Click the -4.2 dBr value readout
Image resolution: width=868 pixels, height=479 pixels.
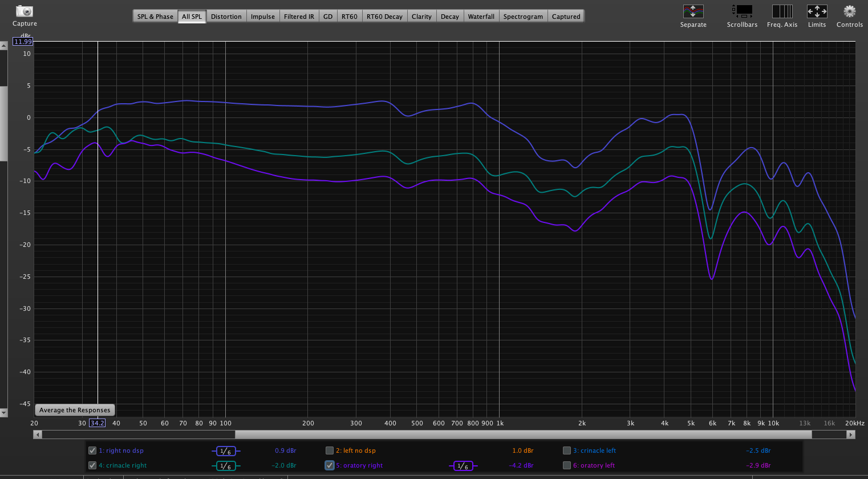point(521,465)
